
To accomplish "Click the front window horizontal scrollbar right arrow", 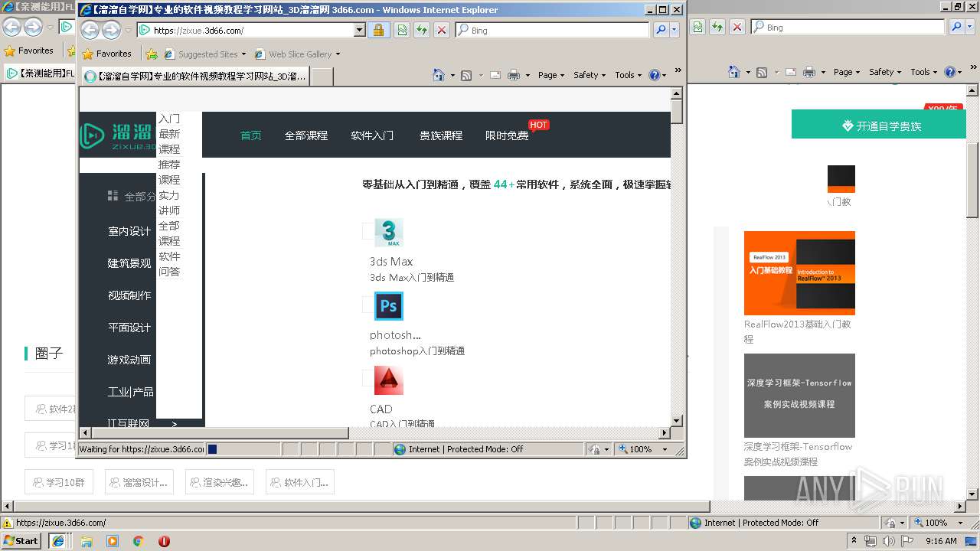I will (665, 433).
